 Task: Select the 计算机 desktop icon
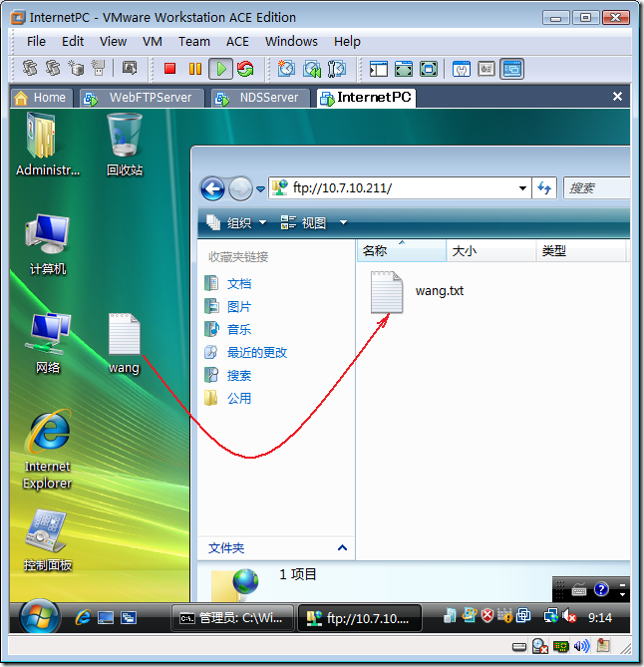click(x=47, y=244)
